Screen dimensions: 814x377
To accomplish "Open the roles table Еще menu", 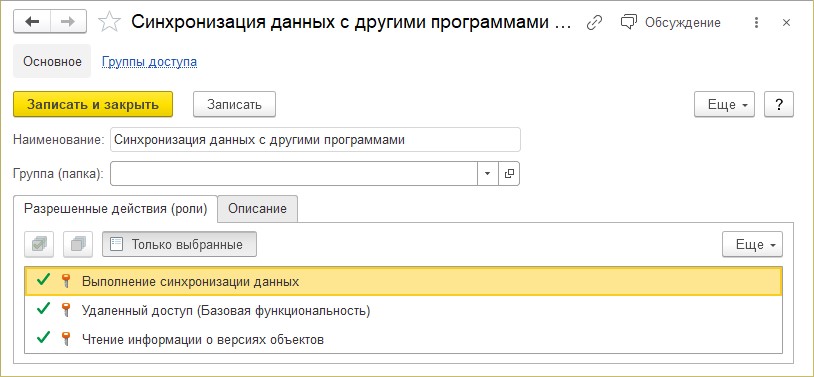I will click(x=752, y=244).
